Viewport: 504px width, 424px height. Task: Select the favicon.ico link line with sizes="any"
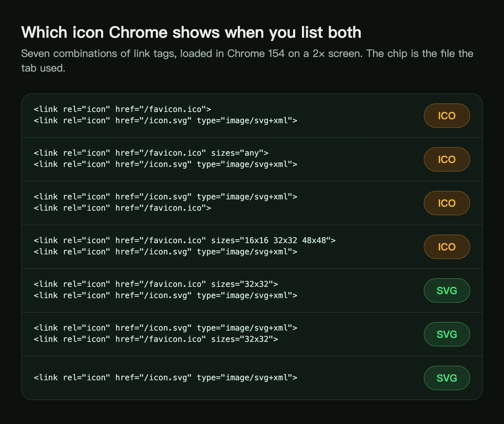[x=151, y=153]
